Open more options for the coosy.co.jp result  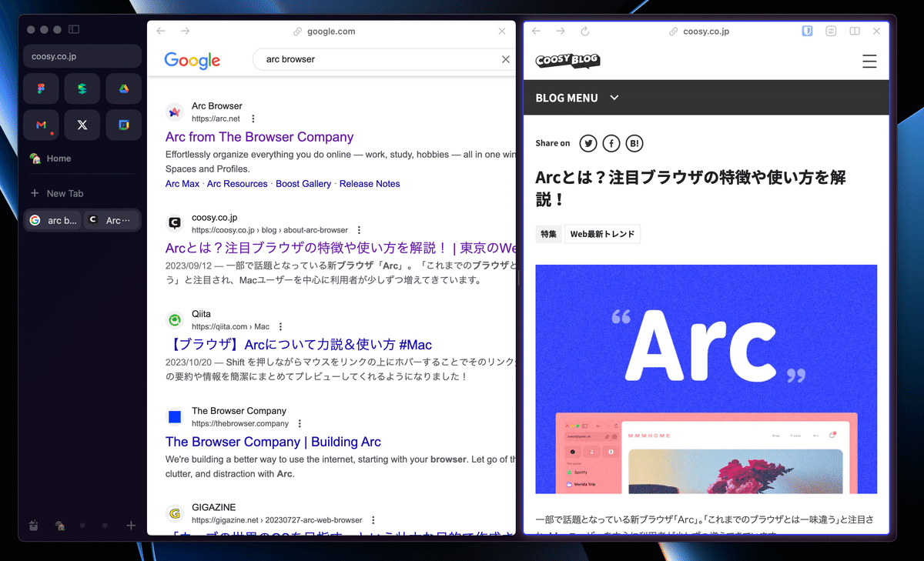click(x=359, y=230)
